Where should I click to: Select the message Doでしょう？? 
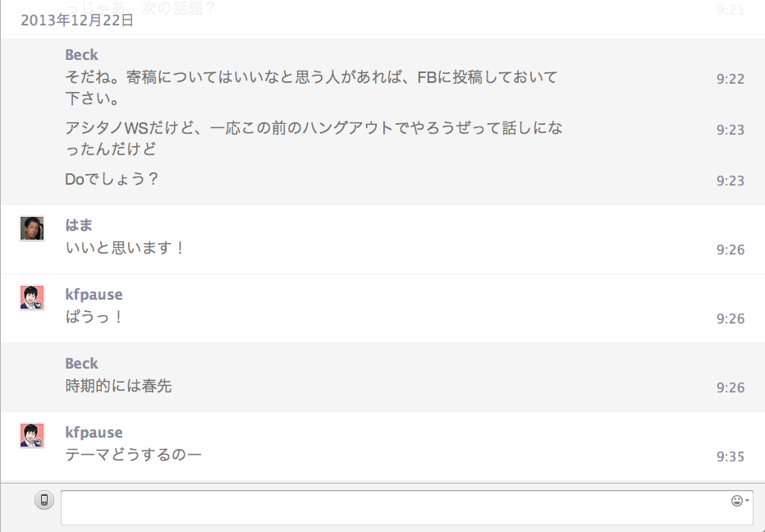(x=112, y=179)
